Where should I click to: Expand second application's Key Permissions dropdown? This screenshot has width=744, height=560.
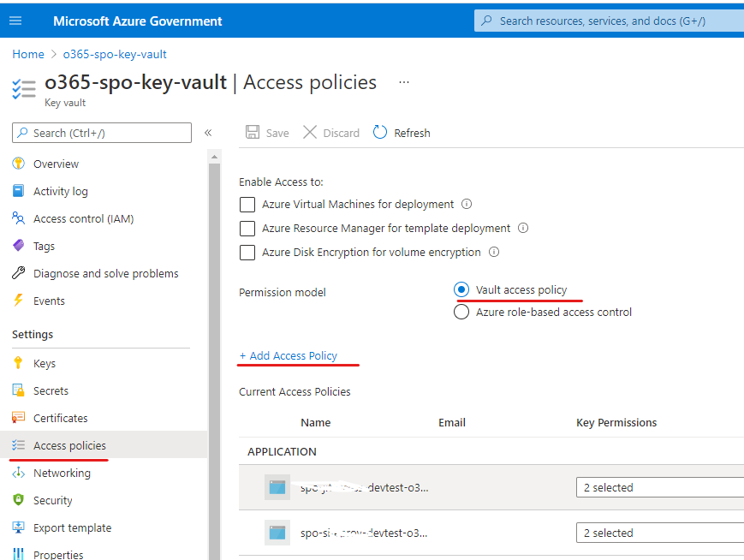click(659, 533)
